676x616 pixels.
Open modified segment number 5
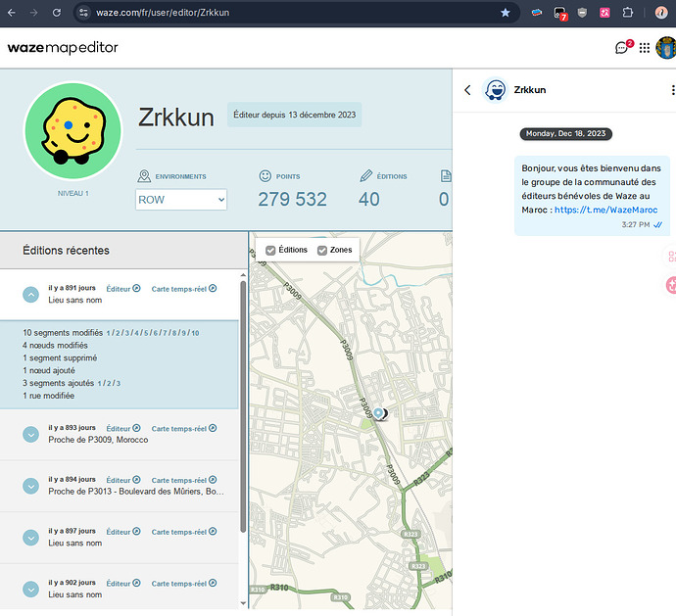click(146, 333)
